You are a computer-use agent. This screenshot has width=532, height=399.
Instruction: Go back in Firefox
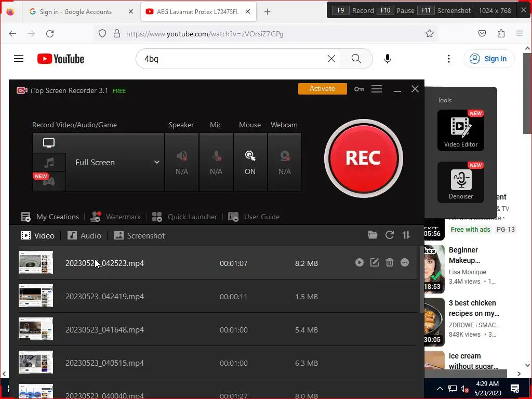(x=12, y=34)
